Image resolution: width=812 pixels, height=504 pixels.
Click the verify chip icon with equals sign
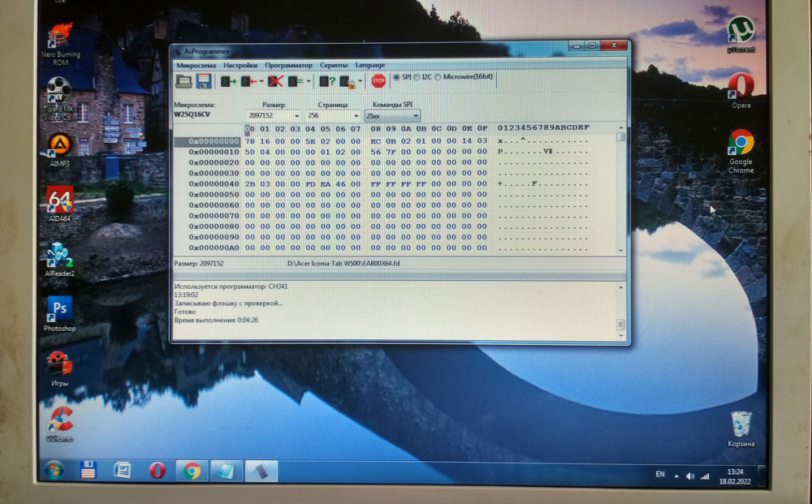click(x=296, y=81)
